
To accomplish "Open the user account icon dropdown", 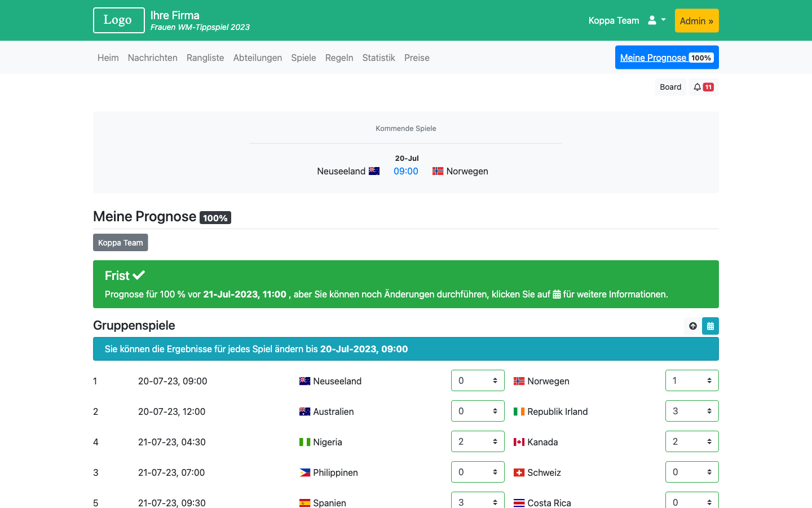I will (657, 20).
